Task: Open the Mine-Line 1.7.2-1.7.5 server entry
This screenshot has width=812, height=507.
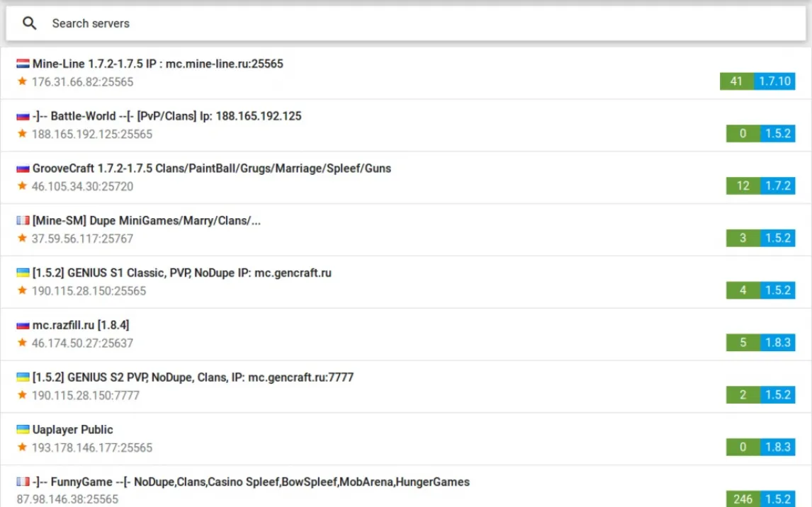Action: pos(157,64)
